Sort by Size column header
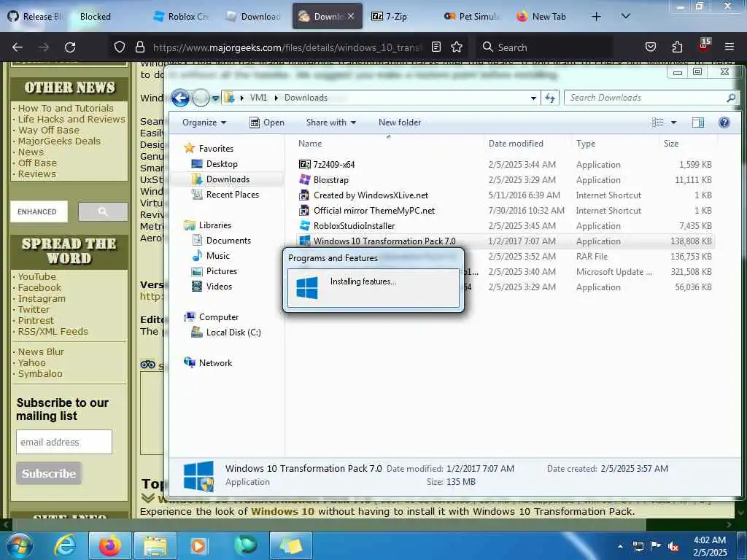 pos(671,144)
